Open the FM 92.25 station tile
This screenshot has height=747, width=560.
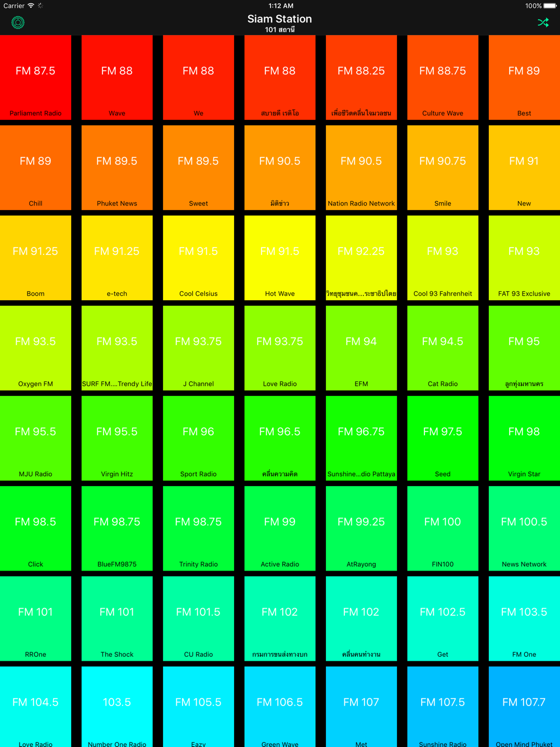point(361,258)
